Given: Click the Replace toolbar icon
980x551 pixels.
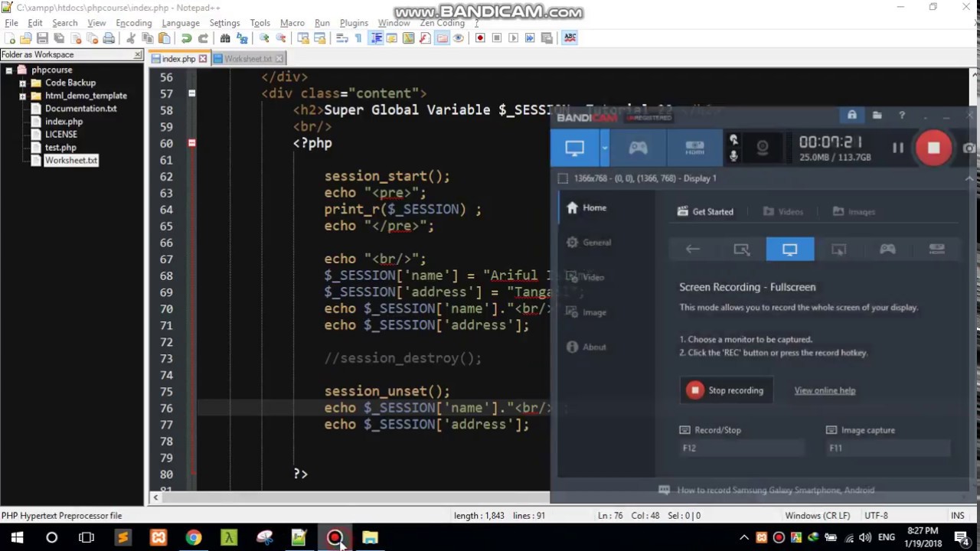Looking at the screenshot, I should click(x=242, y=38).
